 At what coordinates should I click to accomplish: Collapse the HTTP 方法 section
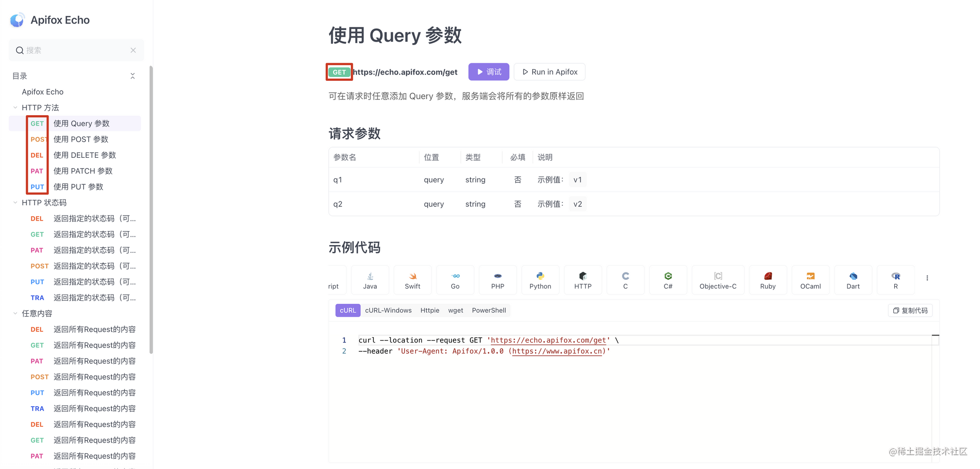click(x=15, y=107)
